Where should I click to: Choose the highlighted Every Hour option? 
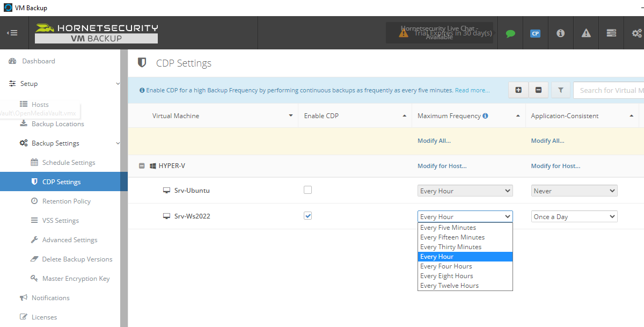click(x=465, y=257)
